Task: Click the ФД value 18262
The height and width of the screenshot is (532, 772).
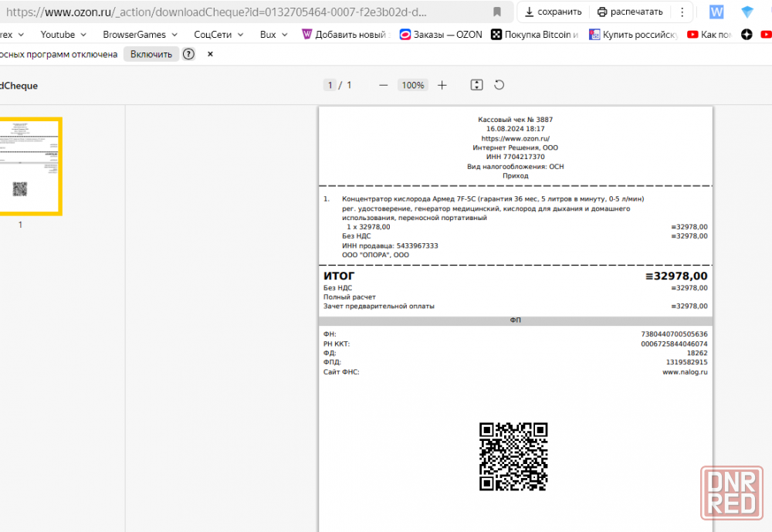Action: click(x=697, y=353)
